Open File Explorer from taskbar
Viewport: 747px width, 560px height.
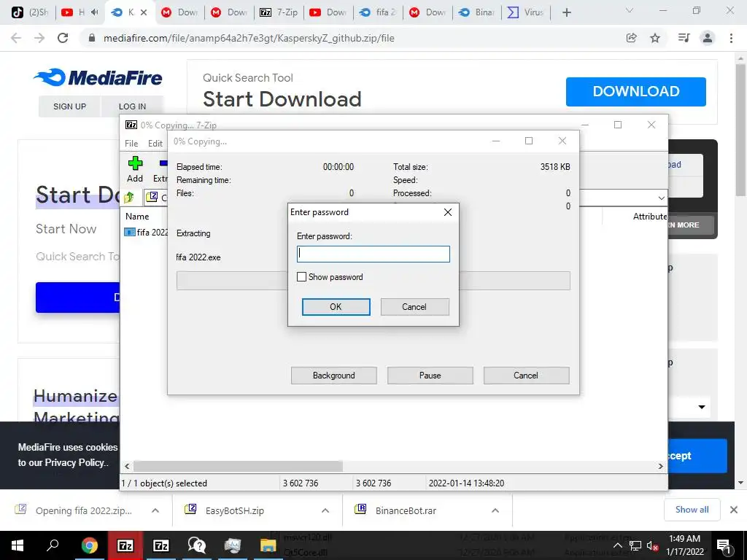[268, 545]
